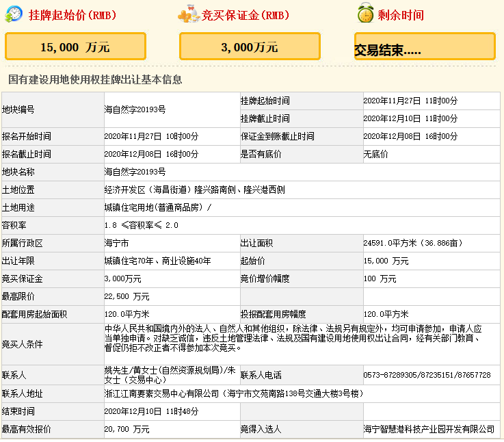Click the 起始价 table value 15,000 万元
The image size is (504, 442).
click(386, 261)
